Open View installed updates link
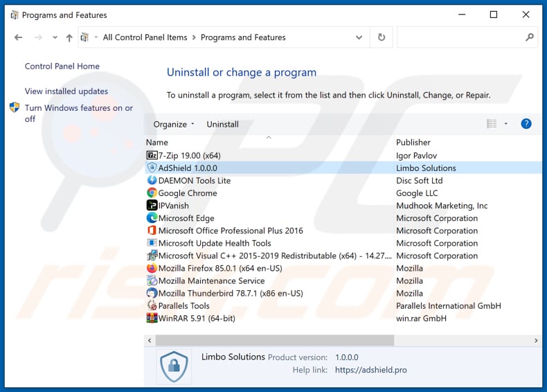This screenshot has width=547, height=392. coord(66,91)
